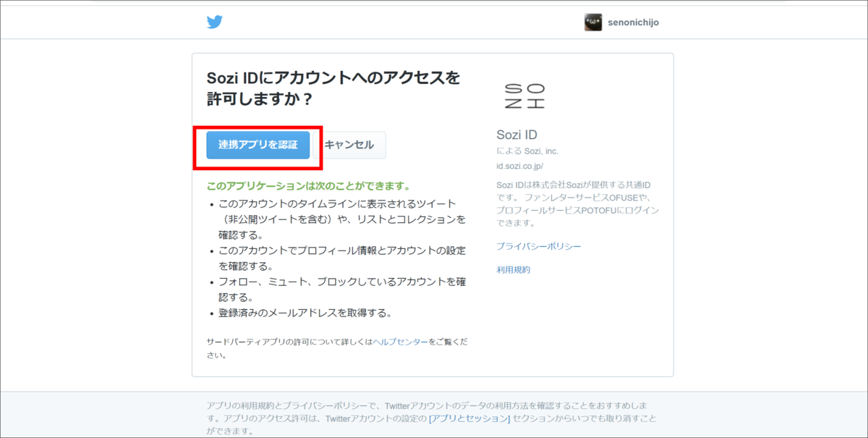868x438 pixels.
Task: Click the SOZI app logo
Action: 524,96
